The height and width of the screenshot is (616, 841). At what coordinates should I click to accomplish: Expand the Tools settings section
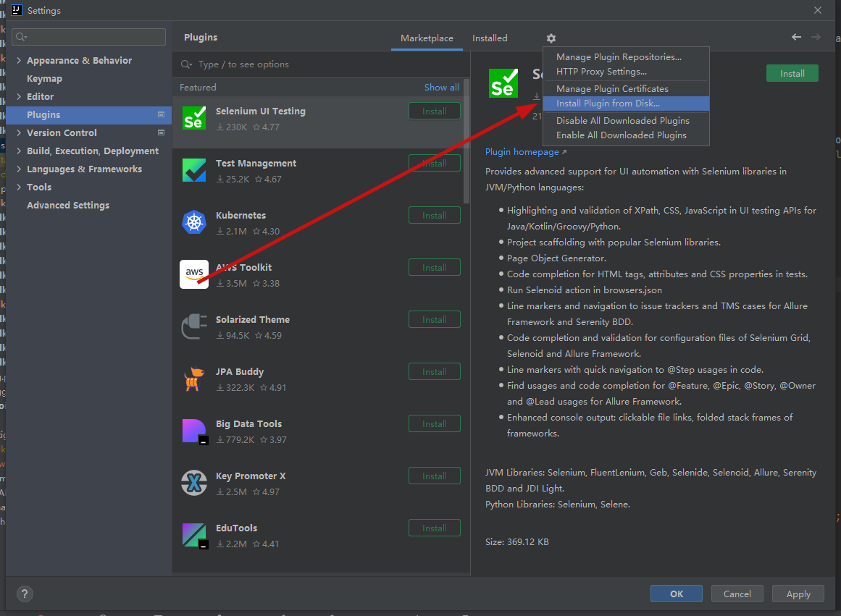click(20, 187)
